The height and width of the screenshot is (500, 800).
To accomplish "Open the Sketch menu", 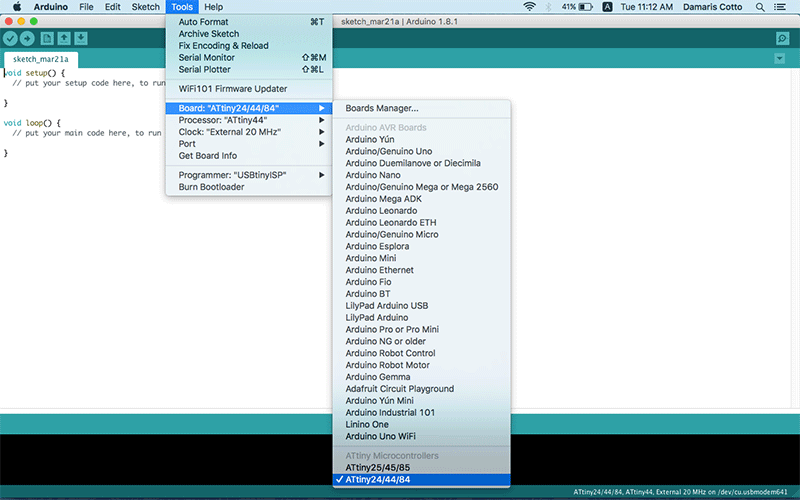I will tap(145, 7).
